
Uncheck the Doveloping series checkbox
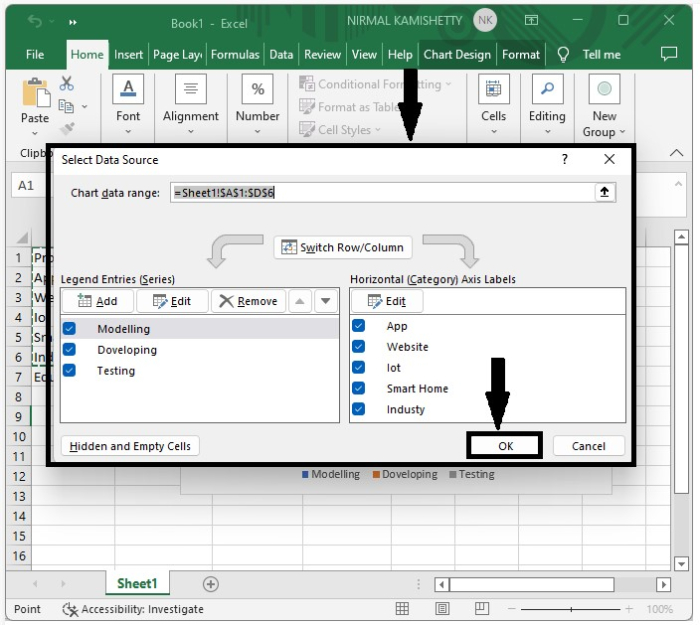click(x=69, y=349)
